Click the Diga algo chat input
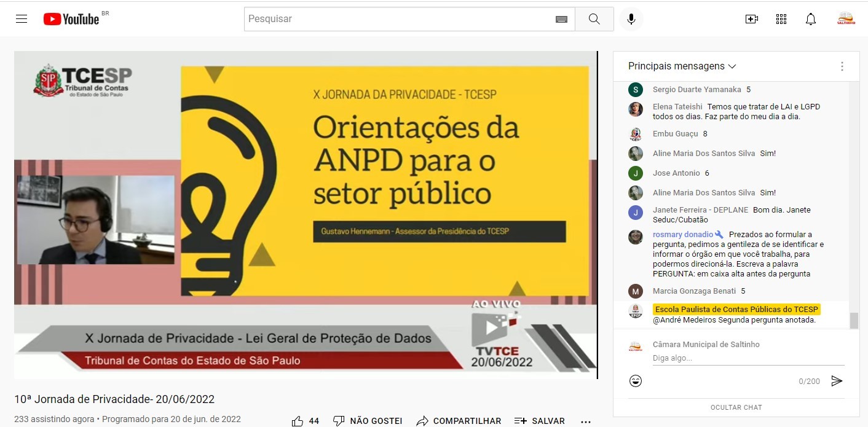This screenshot has height=427, width=868. click(x=749, y=358)
